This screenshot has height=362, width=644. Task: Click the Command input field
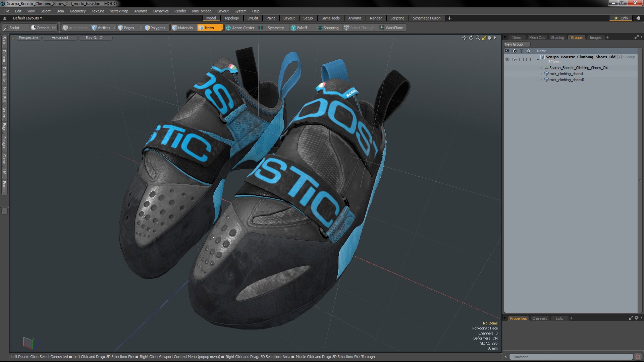tap(570, 357)
